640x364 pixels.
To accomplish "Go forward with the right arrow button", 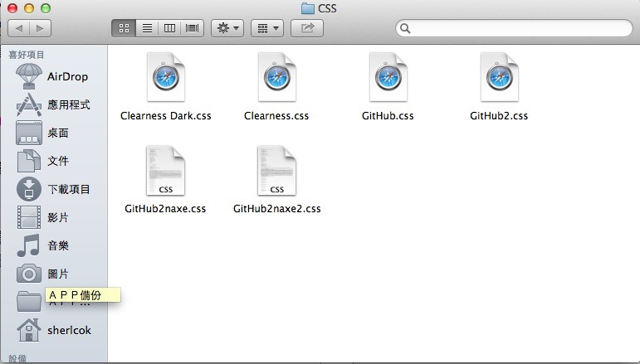I will click(x=40, y=28).
